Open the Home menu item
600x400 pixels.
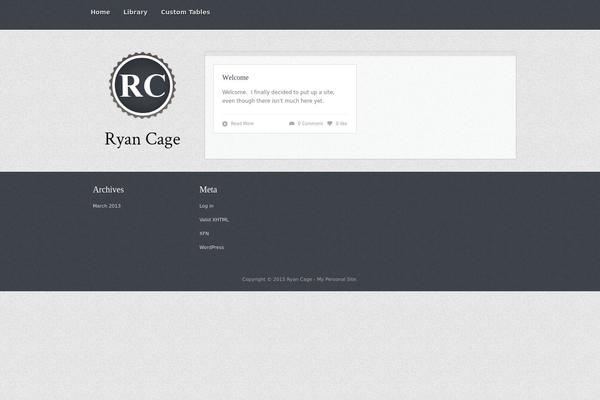100,12
